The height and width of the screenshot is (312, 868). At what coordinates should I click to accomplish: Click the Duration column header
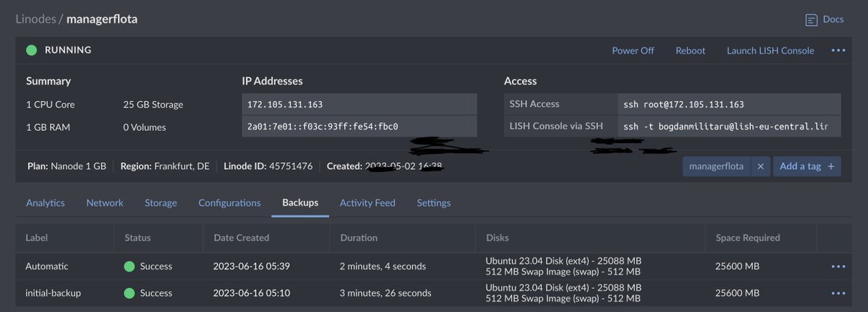click(359, 238)
